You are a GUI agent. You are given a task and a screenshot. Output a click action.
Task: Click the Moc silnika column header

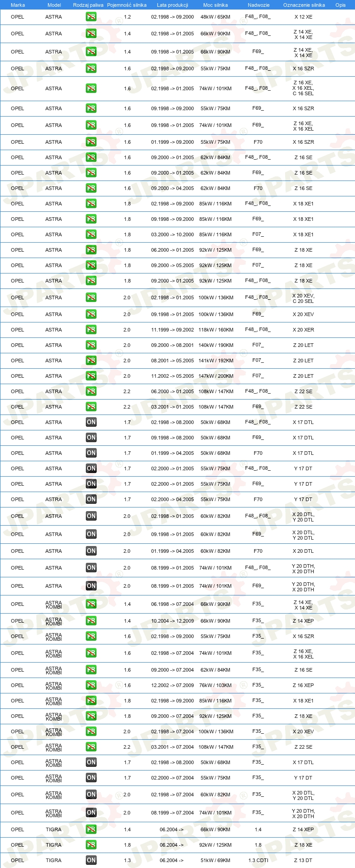[x=216, y=5]
